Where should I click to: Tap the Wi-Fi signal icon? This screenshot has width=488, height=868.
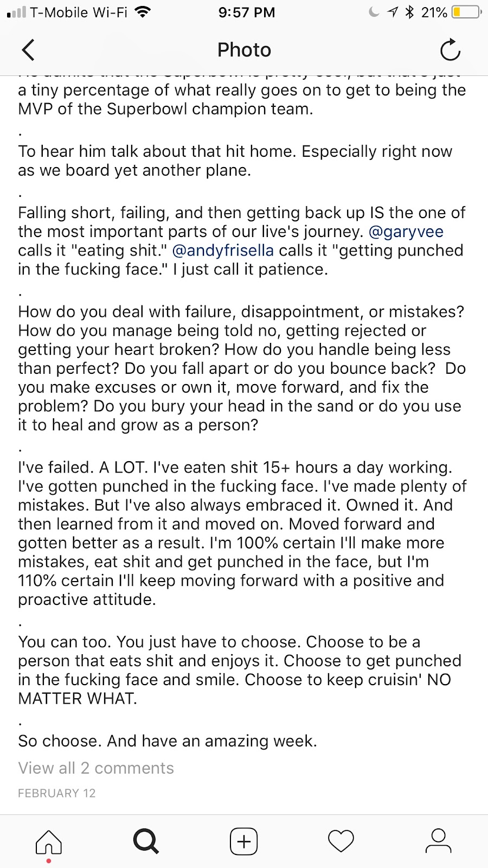[143, 12]
